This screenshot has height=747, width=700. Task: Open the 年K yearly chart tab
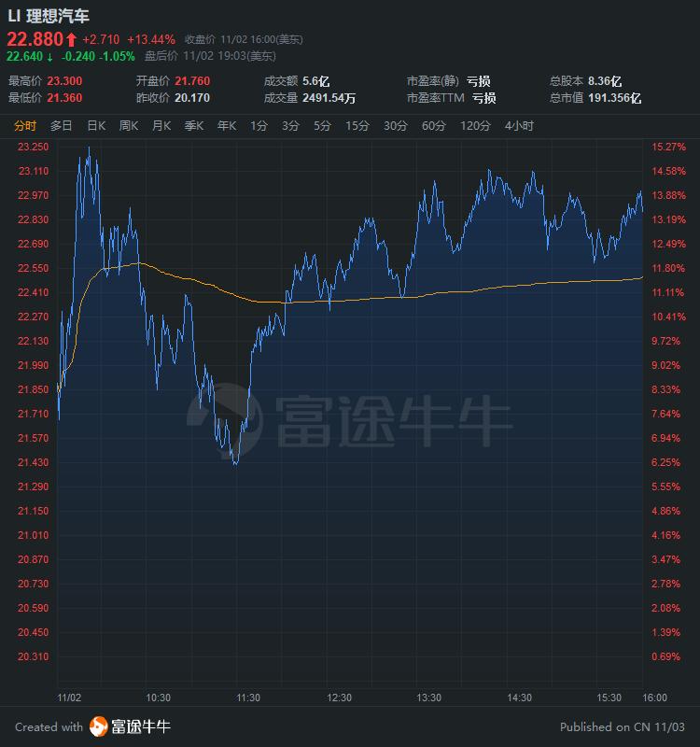[227, 126]
